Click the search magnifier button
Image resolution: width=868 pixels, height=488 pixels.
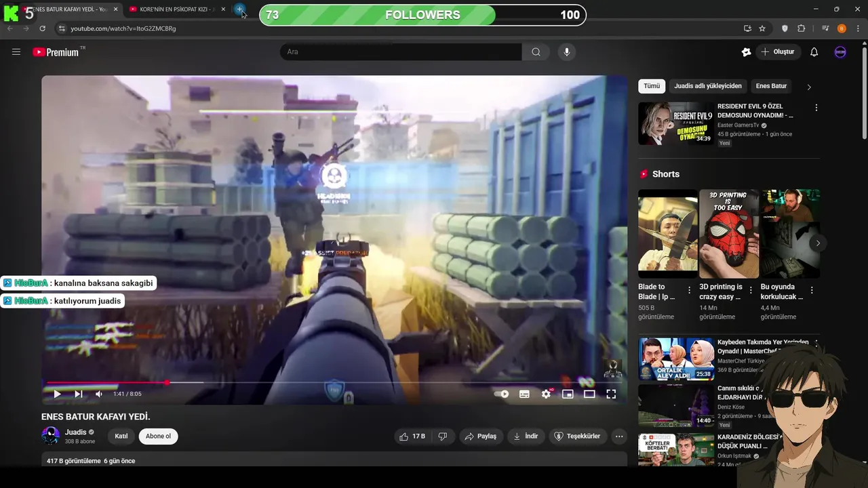[536, 52]
